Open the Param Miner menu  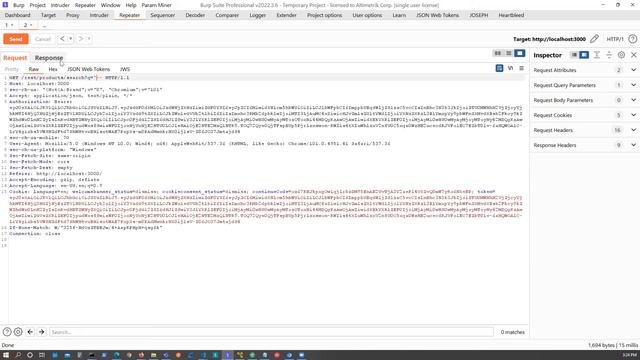point(156,5)
